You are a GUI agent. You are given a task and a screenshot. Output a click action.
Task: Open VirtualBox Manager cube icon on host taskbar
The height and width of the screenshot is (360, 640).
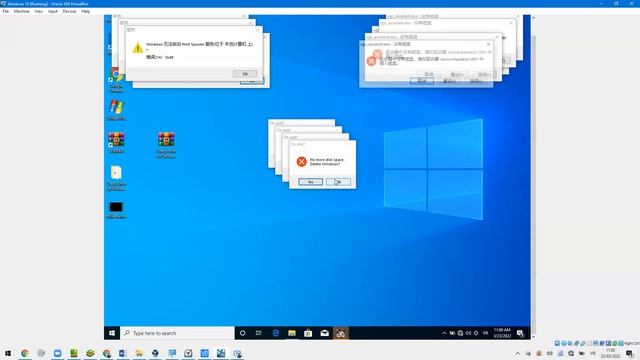click(155, 353)
